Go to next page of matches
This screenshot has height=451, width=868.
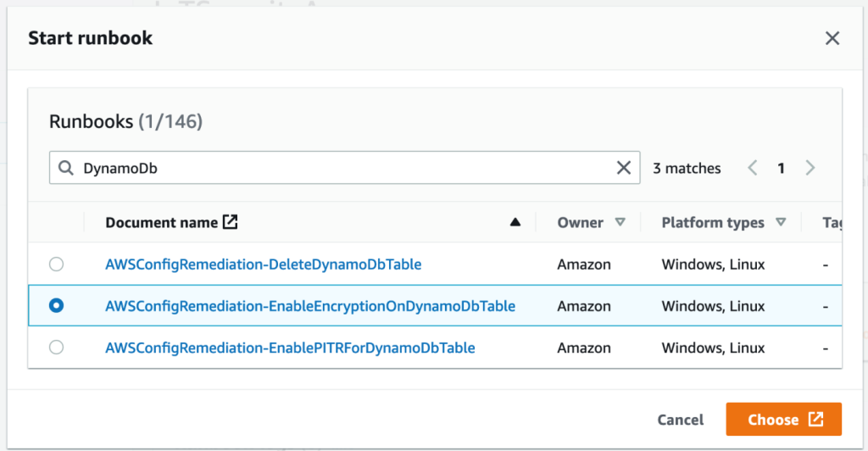810,168
